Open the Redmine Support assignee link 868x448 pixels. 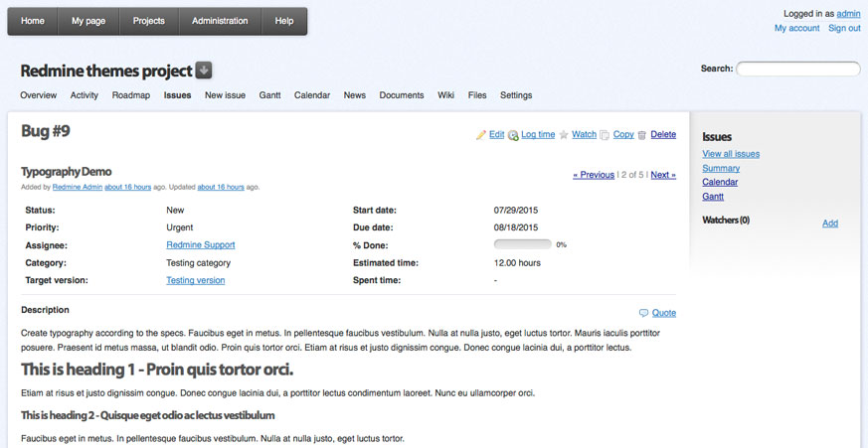201,245
